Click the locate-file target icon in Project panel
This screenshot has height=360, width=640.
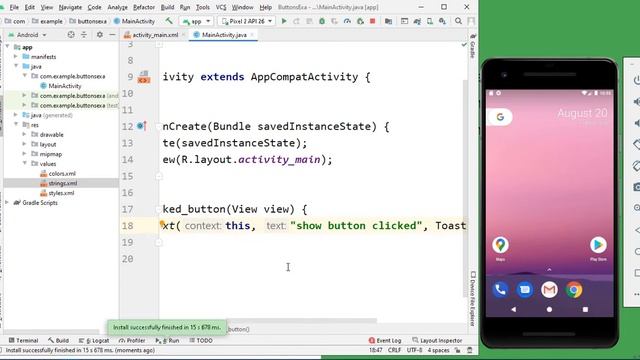click(x=71, y=35)
